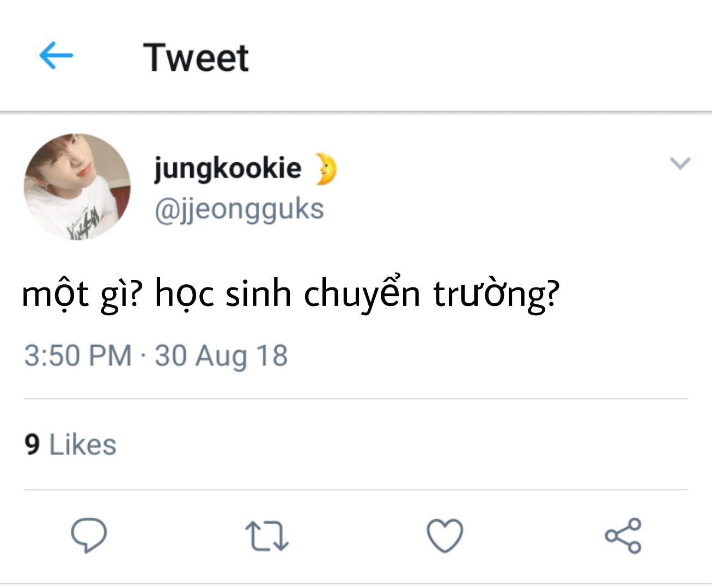Click the word "chuyển" in the tweet

coord(362,294)
